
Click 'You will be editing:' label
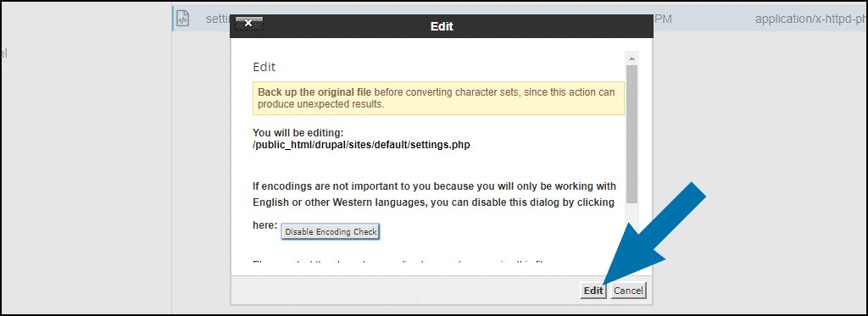(x=299, y=133)
